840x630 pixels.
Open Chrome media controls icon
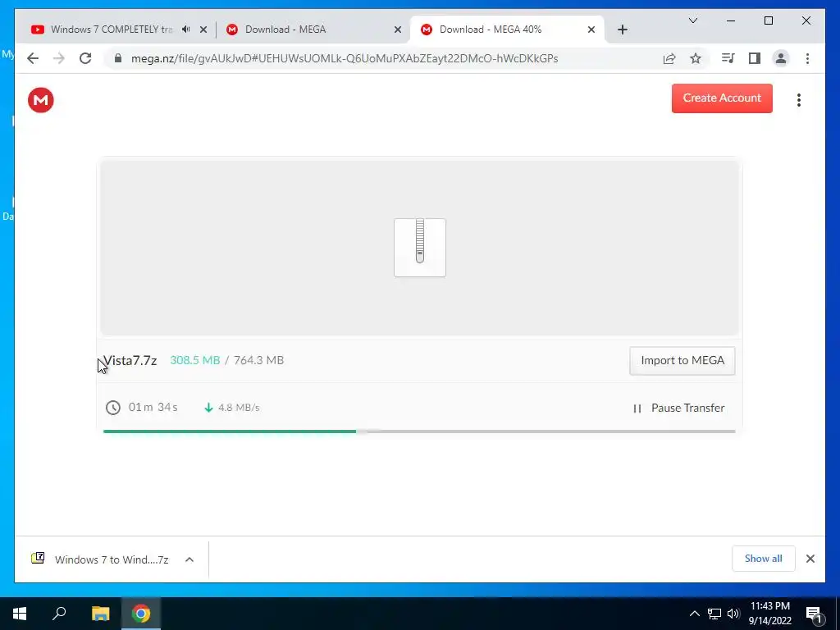[x=728, y=58]
